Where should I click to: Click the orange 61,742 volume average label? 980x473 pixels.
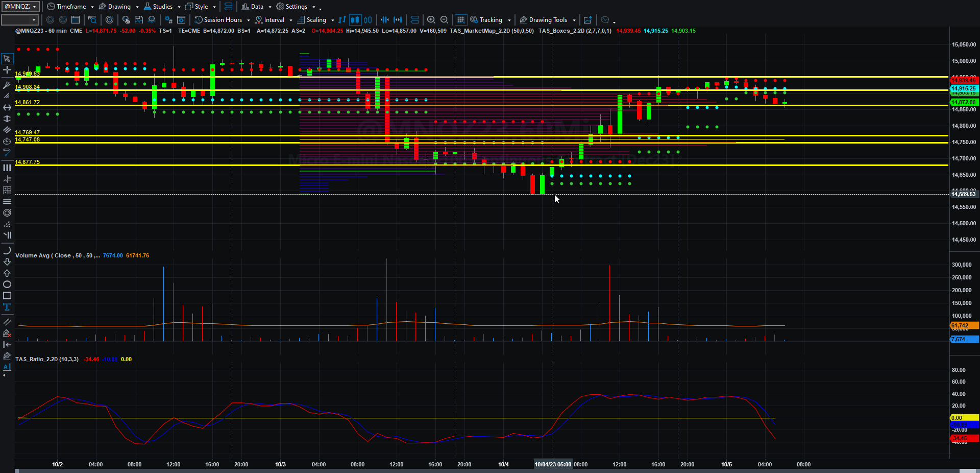point(964,326)
